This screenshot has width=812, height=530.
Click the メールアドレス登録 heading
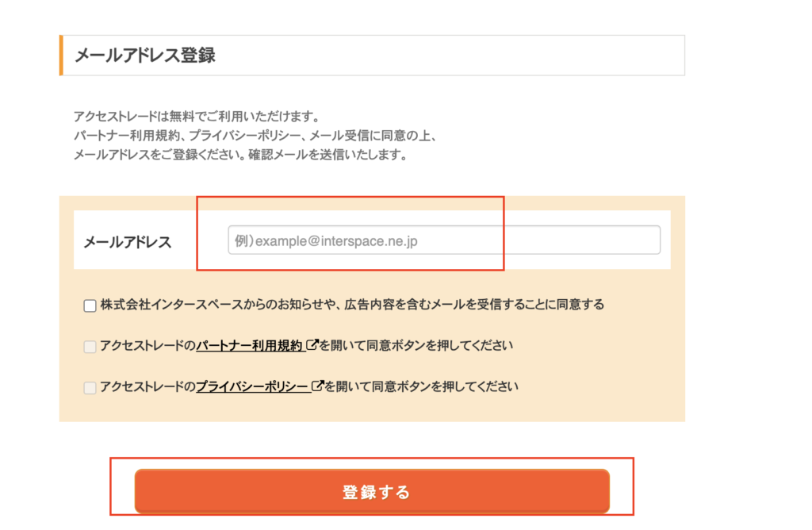pyautogui.click(x=145, y=55)
